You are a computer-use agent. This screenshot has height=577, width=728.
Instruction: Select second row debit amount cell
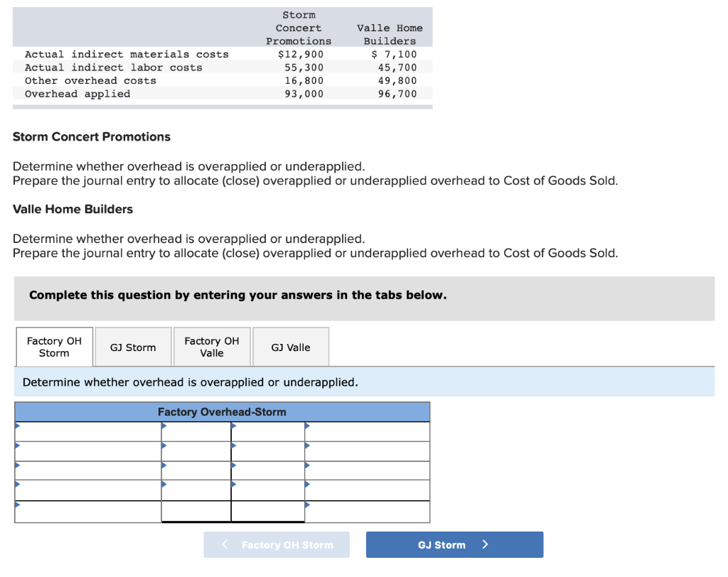coord(196,451)
